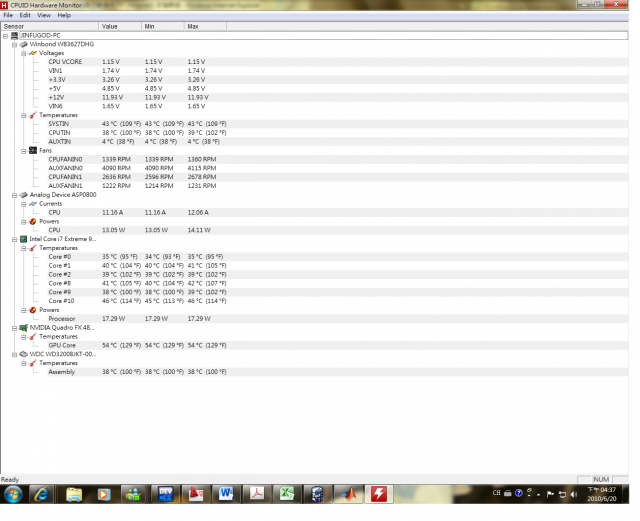Viewport: 640px width, 521px height.
Task: Collapse the Analog Device ASP0800 node
Action: coord(15,195)
